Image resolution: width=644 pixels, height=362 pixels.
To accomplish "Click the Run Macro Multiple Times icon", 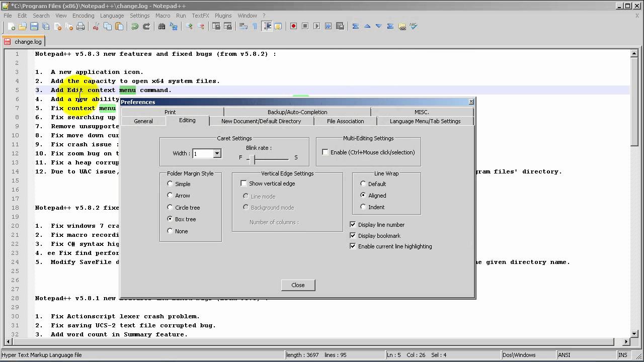I will coord(328,26).
